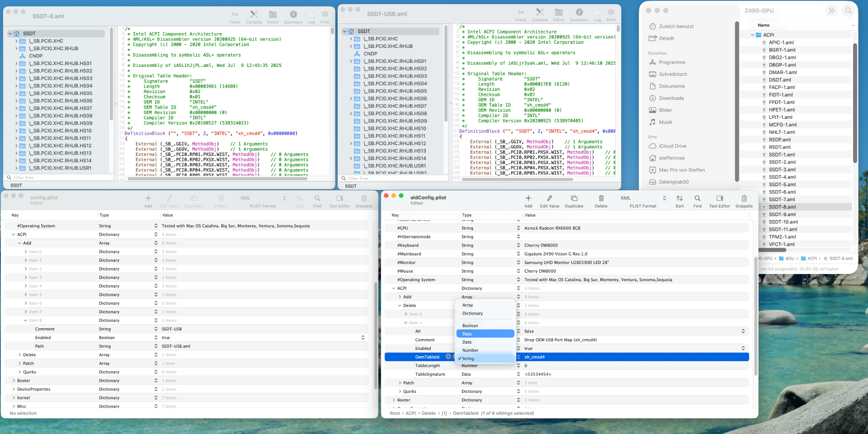The image size is (868, 434).
Task: Click trash Delete icon in oldConfig.plist toolbar
Action: tap(601, 198)
